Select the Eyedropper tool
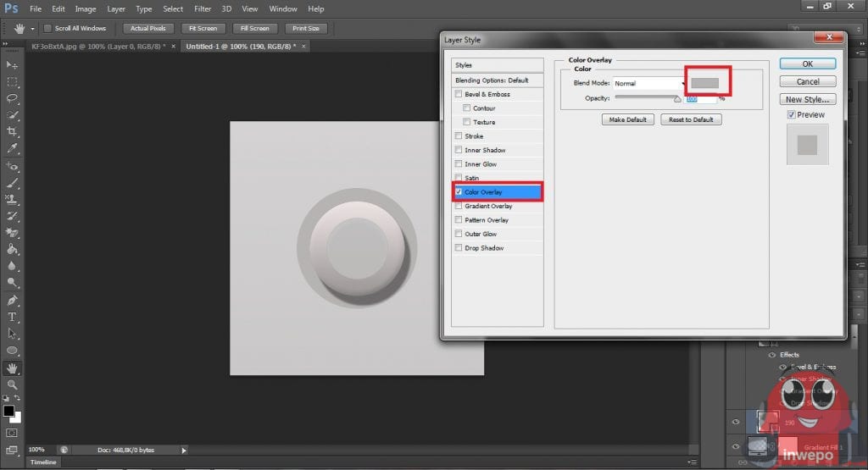This screenshot has height=470, width=868. [x=12, y=148]
